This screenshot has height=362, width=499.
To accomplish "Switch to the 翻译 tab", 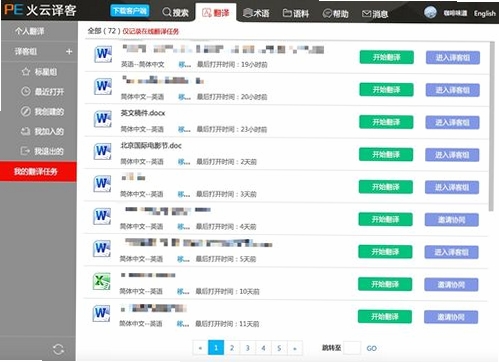I will [x=216, y=13].
